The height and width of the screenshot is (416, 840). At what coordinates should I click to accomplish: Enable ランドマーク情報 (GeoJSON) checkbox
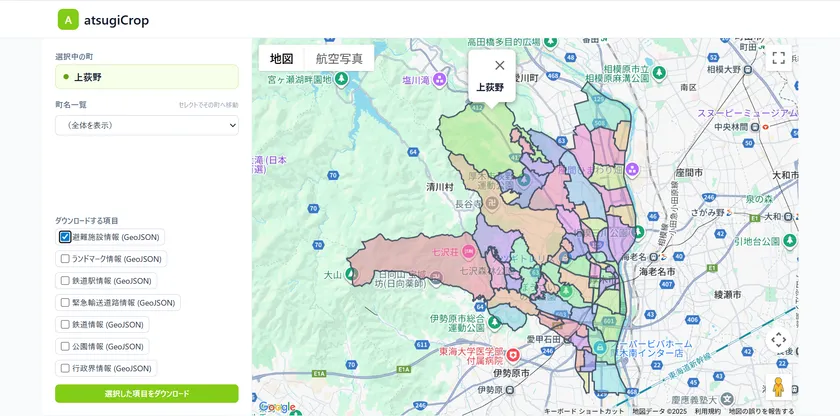point(65,259)
